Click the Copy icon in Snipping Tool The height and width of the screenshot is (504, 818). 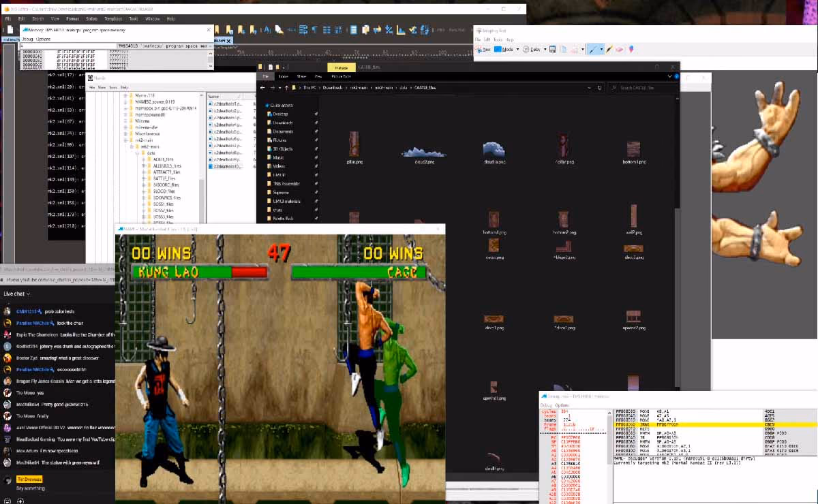click(x=563, y=50)
